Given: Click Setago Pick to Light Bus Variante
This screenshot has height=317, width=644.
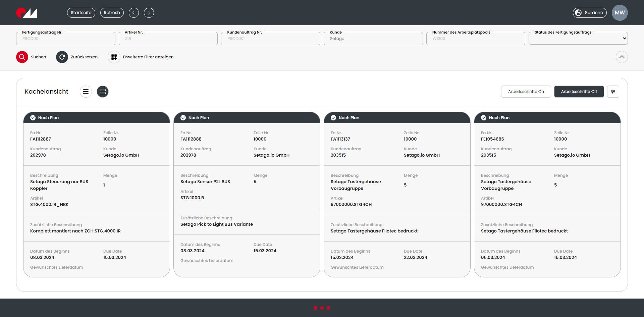Looking at the screenshot, I should click(217, 224).
